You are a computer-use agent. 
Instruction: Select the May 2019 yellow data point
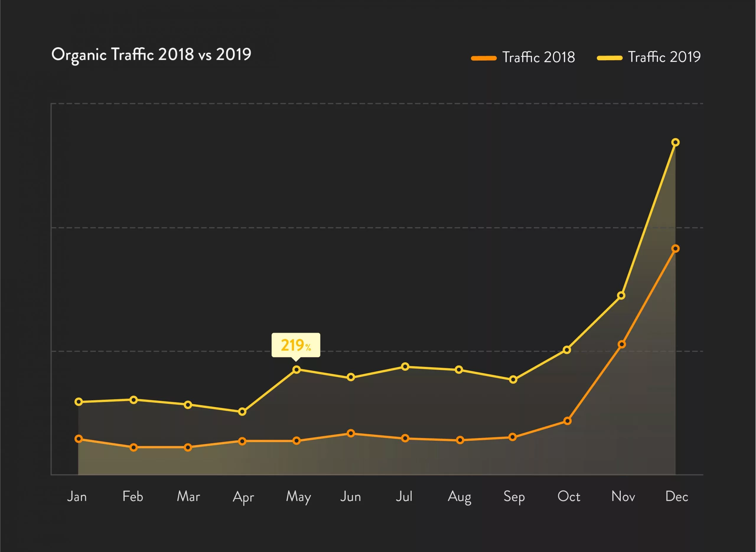(296, 370)
